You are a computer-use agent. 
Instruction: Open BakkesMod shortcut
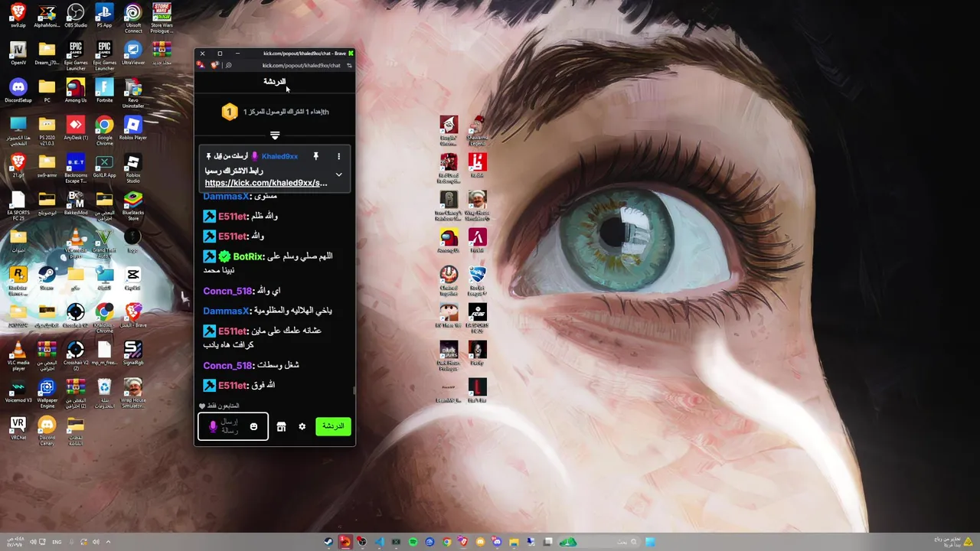(75, 204)
